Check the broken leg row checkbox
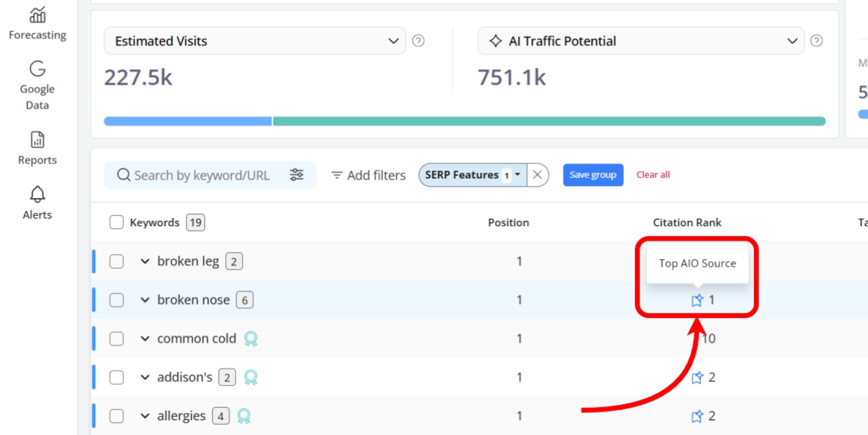This screenshot has height=435, width=868. [x=116, y=261]
